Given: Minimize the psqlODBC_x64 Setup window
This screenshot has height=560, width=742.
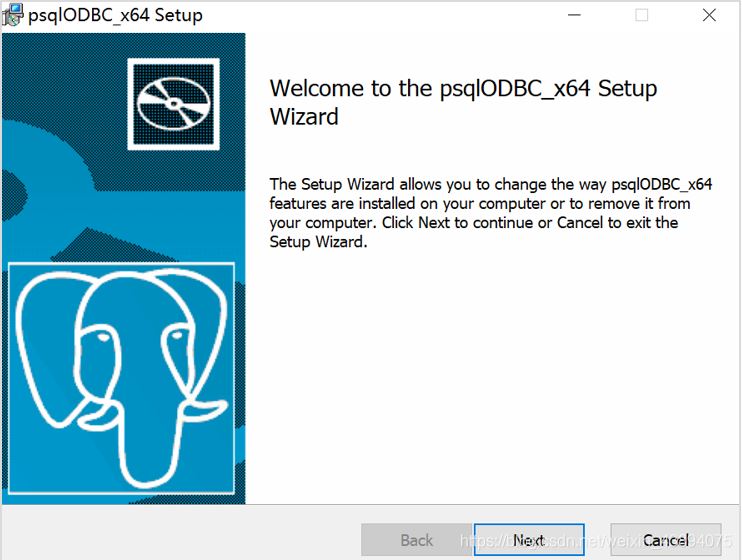Looking at the screenshot, I should (x=574, y=15).
